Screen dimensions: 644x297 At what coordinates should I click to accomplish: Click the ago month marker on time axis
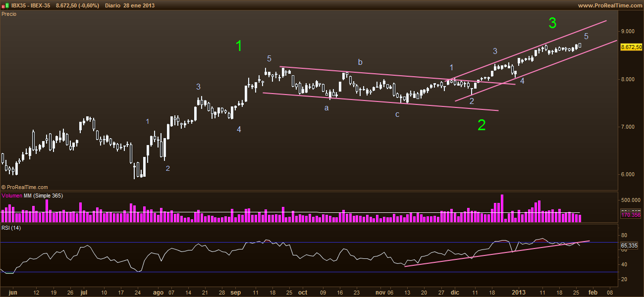pyautogui.click(x=158, y=293)
